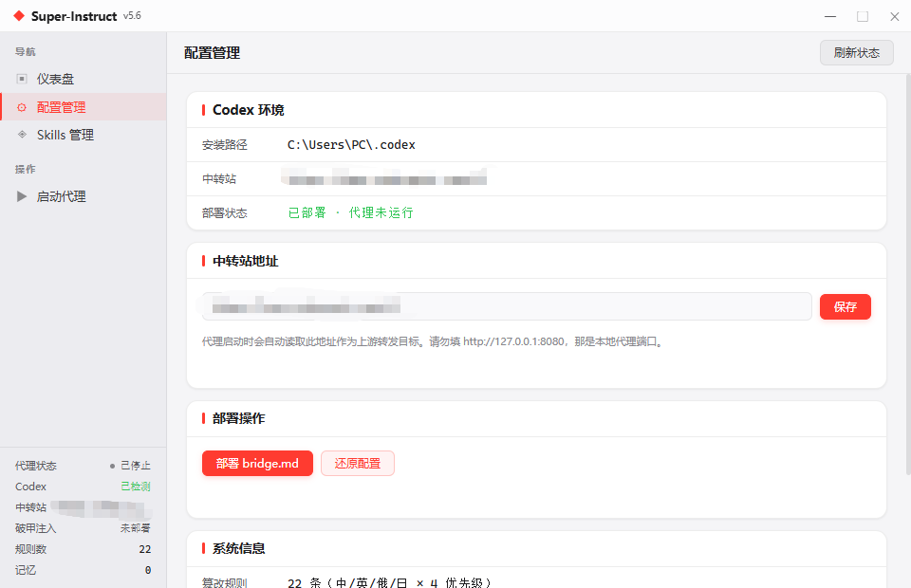Click the 中转站地址 section heading
The height and width of the screenshot is (588, 911).
(245, 261)
